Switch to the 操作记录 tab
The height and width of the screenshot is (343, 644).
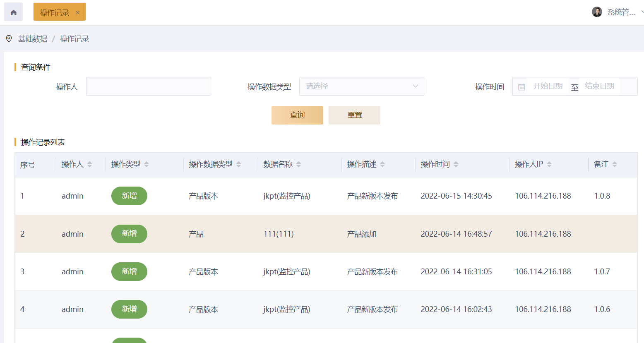pyautogui.click(x=54, y=12)
